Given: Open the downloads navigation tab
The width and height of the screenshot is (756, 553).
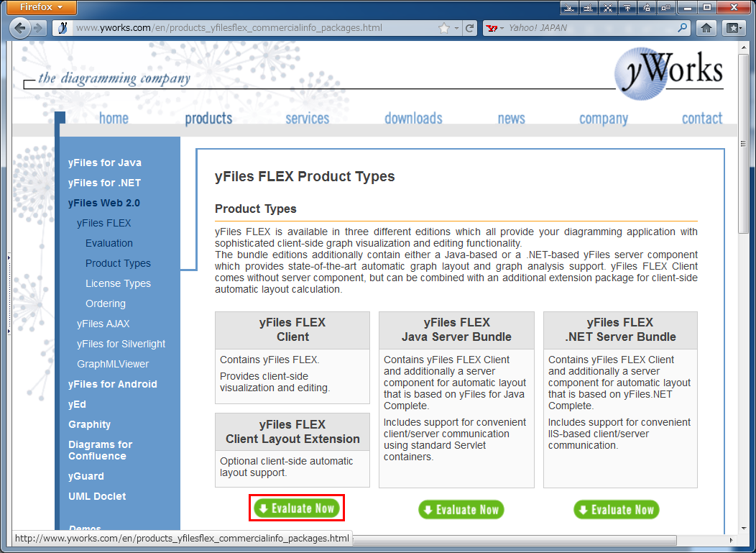Looking at the screenshot, I should [x=413, y=118].
